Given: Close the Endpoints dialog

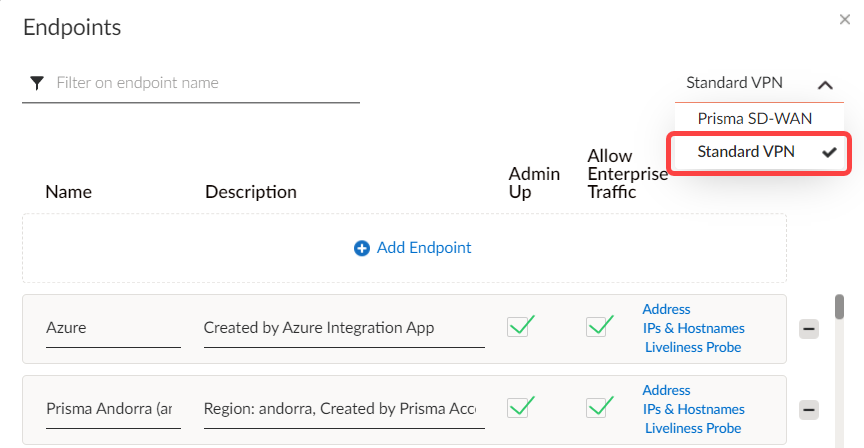Looking at the screenshot, I should click(845, 19).
